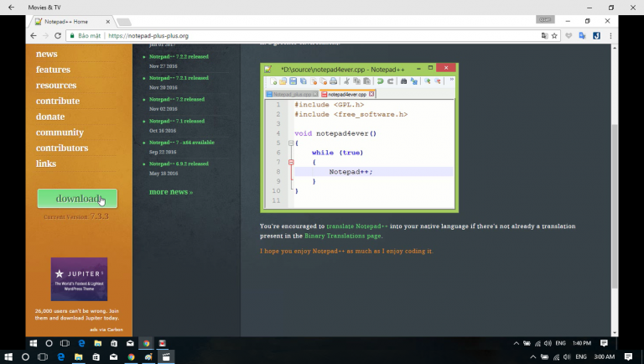Click Chrome in the recorded desktop's taskbar
This screenshot has height=364, width=644.
146,343
